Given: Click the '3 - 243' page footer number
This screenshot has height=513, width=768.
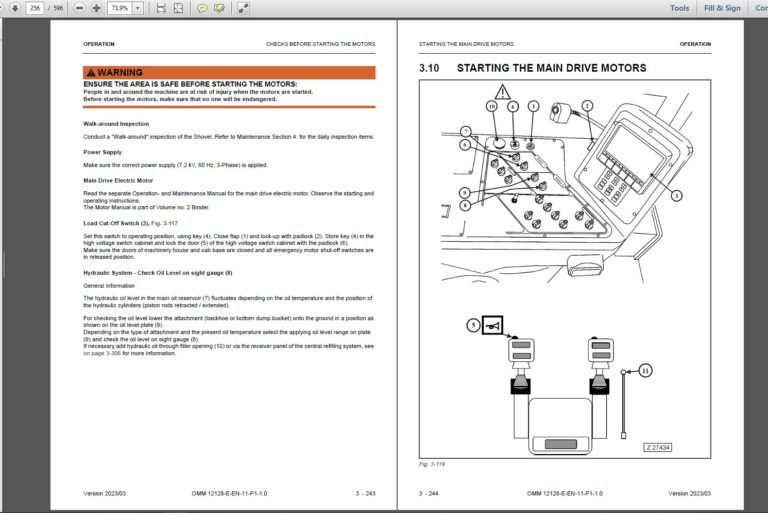Looking at the screenshot, I should click(x=365, y=493).
